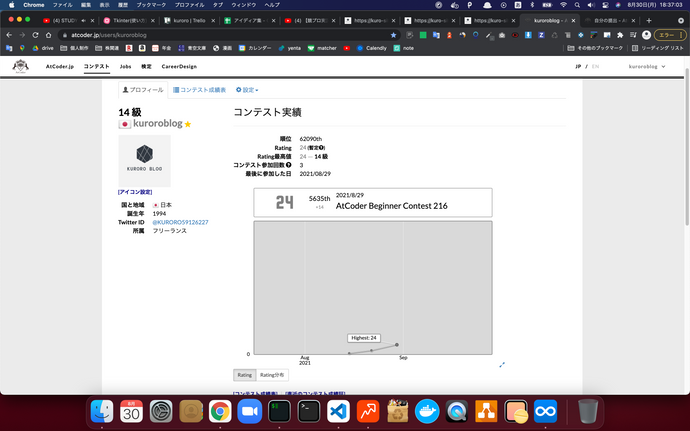Open the Jobs nav item
The width and height of the screenshot is (690, 431).
click(125, 66)
